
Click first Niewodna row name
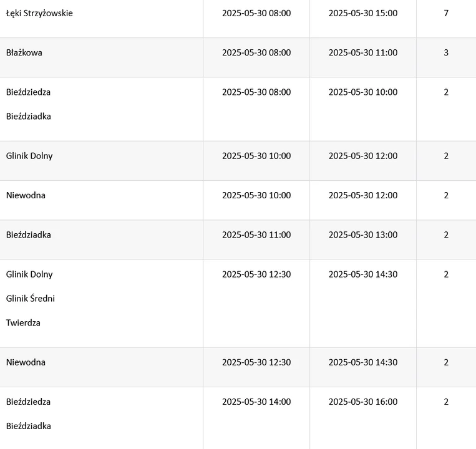tap(26, 196)
